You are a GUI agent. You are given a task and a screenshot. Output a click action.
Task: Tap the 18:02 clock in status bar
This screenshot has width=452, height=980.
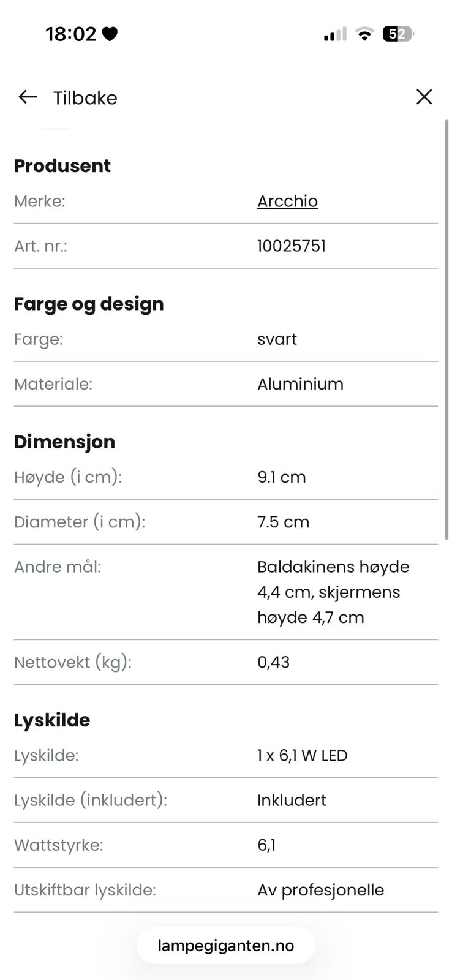[x=71, y=34]
